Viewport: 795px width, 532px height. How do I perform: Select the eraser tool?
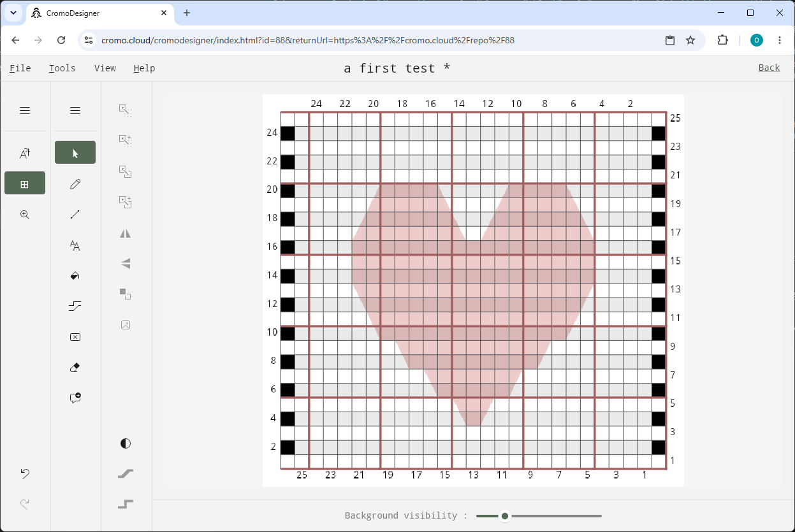tap(75, 368)
